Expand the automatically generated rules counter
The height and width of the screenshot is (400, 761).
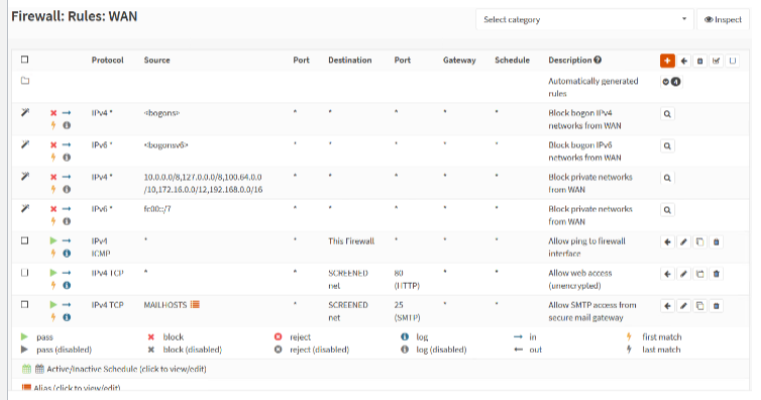(x=671, y=82)
